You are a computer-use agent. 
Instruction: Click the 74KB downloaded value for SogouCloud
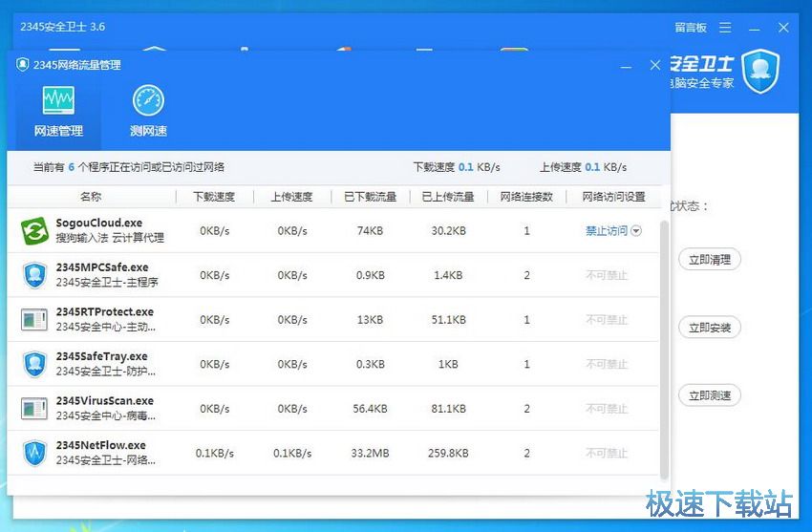point(370,231)
